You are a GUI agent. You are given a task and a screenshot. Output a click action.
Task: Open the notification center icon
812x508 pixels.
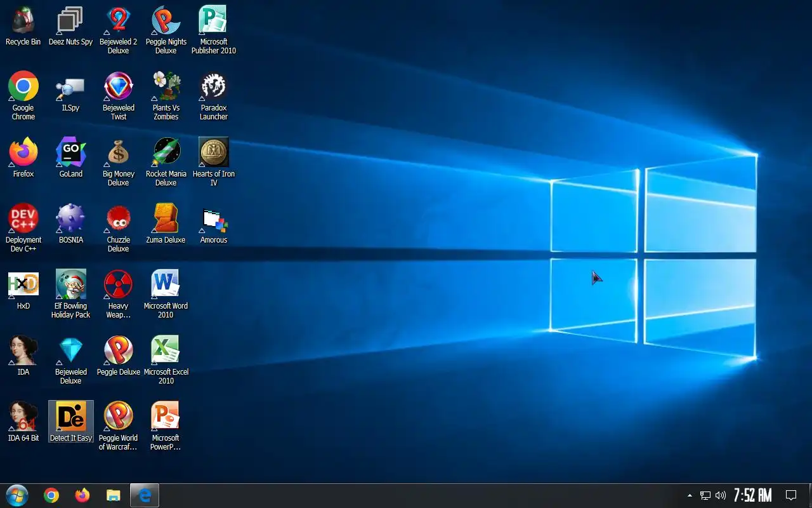(791, 495)
